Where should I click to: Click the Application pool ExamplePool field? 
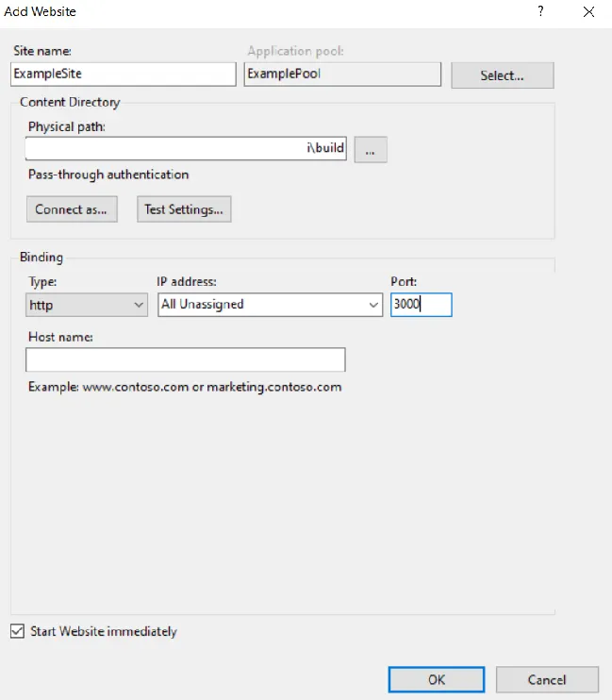coord(342,74)
